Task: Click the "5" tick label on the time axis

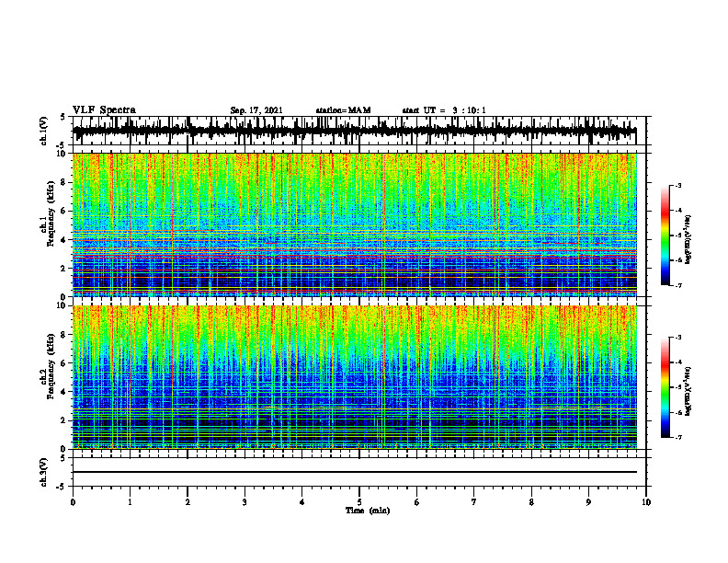Action: pos(359,502)
